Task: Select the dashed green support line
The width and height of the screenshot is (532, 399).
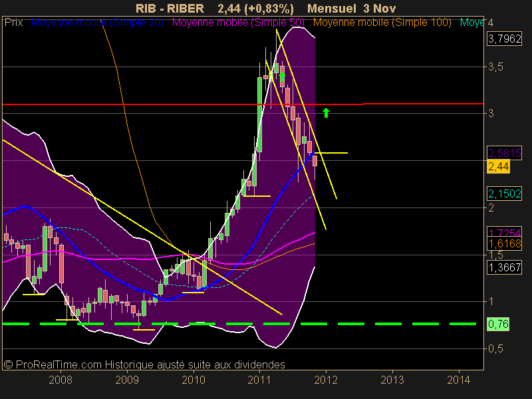Action: point(239,324)
